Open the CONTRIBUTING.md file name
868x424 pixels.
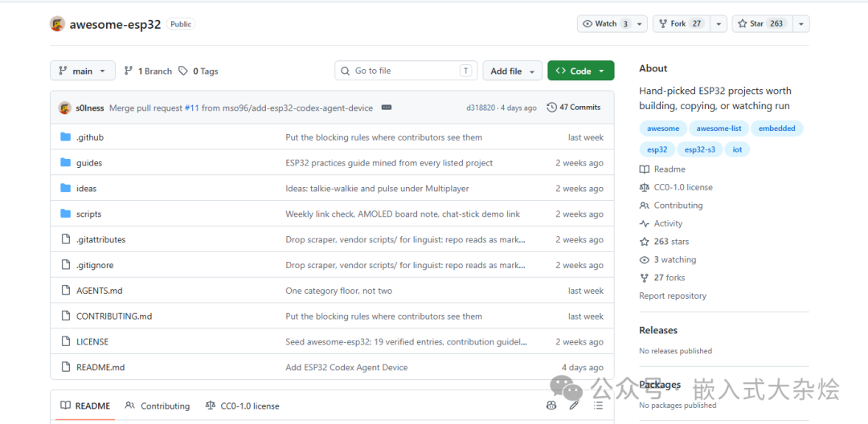coord(114,316)
